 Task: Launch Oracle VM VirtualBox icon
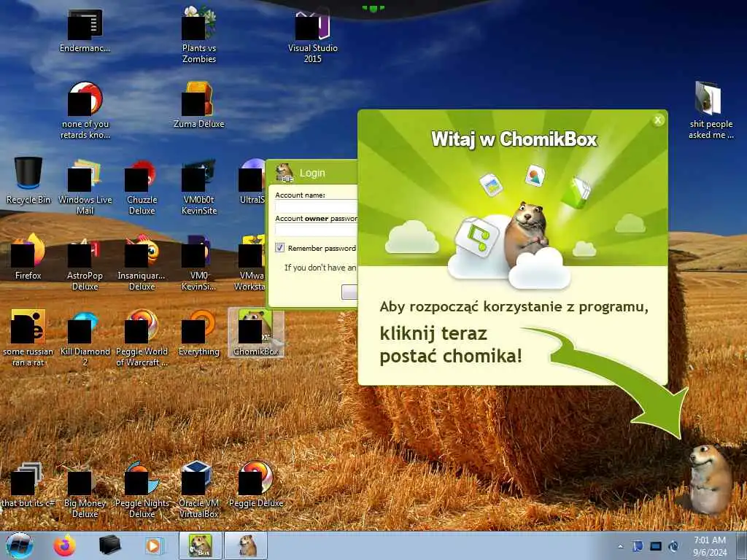pyautogui.click(x=198, y=489)
